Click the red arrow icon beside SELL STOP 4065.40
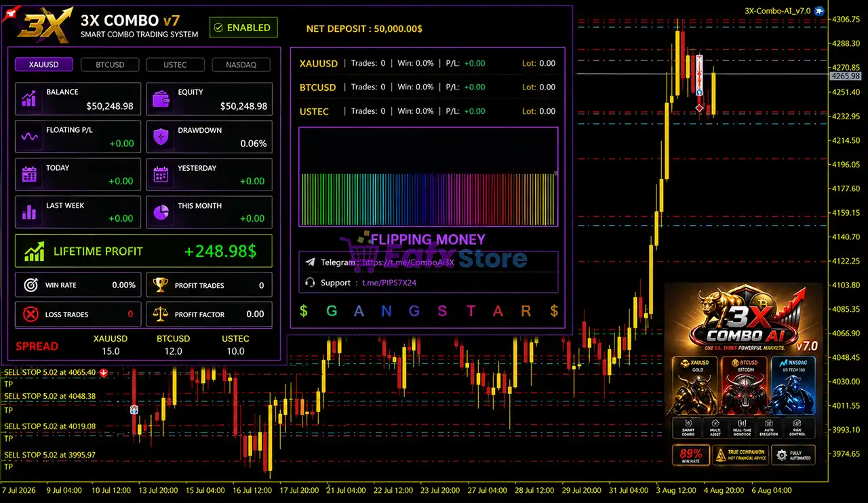 point(103,372)
